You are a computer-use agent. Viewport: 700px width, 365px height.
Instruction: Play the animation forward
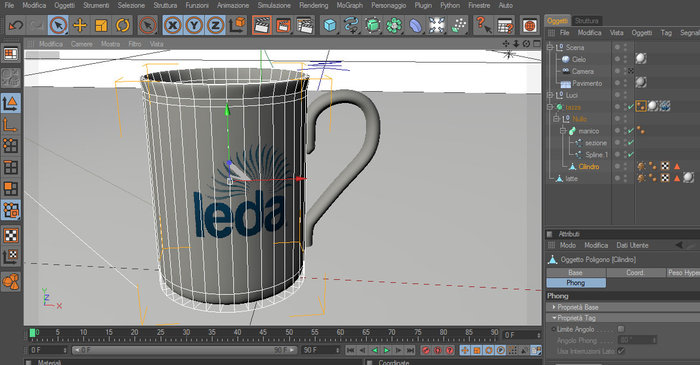click(387, 350)
